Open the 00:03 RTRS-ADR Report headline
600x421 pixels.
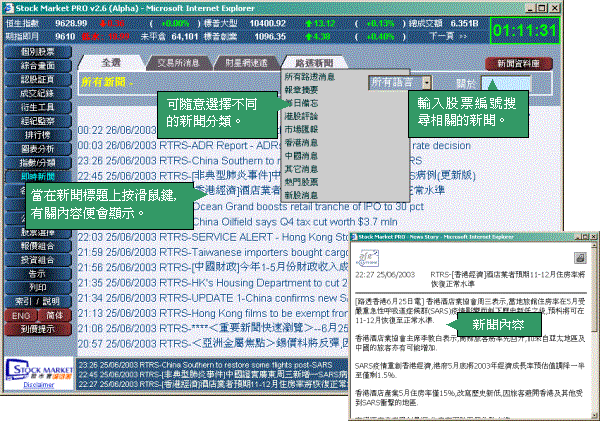click(x=274, y=145)
